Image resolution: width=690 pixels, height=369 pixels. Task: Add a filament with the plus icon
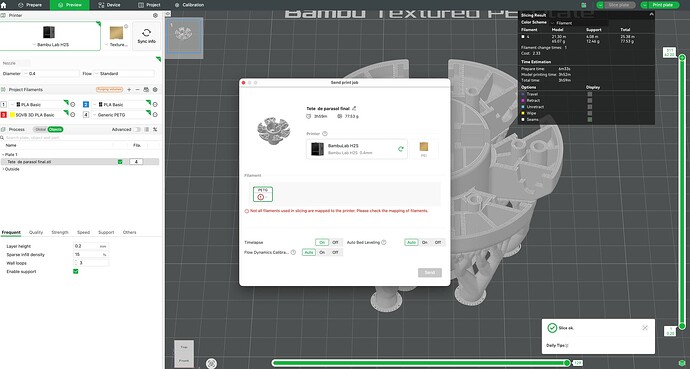[129, 90]
